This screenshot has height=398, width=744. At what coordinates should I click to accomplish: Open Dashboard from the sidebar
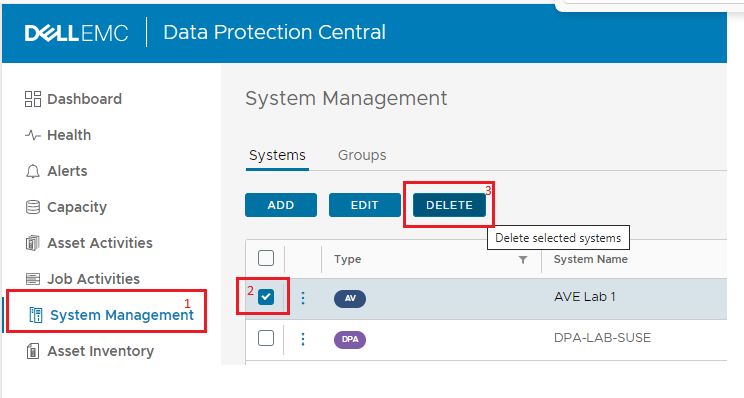click(84, 99)
